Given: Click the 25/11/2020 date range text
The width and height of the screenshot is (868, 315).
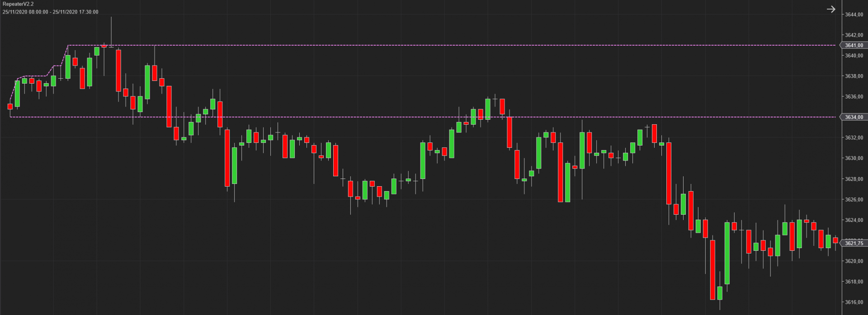Looking at the screenshot, I should tap(50, 12).
